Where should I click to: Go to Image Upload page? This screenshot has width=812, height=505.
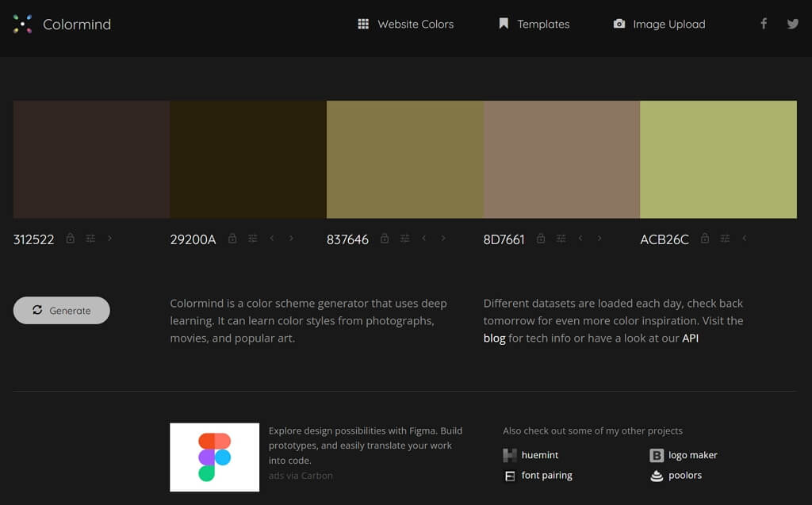pos(659,24)
